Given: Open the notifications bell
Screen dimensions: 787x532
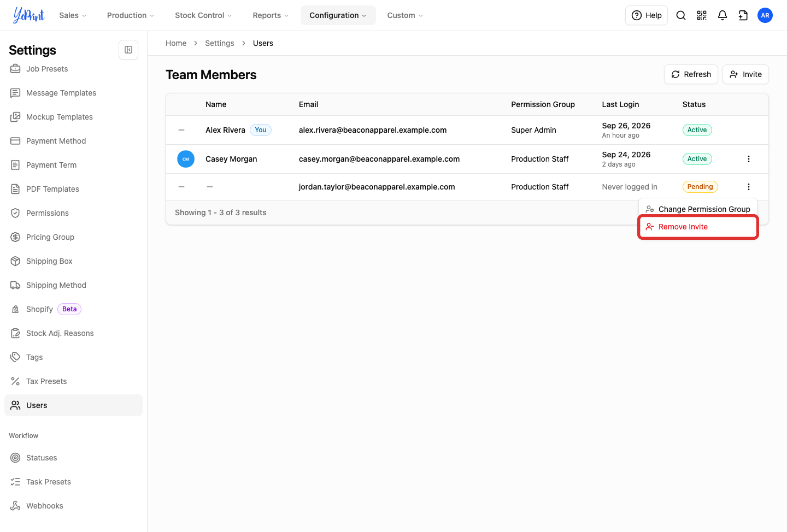Looking at the screenshot, I should click(723, 15).
